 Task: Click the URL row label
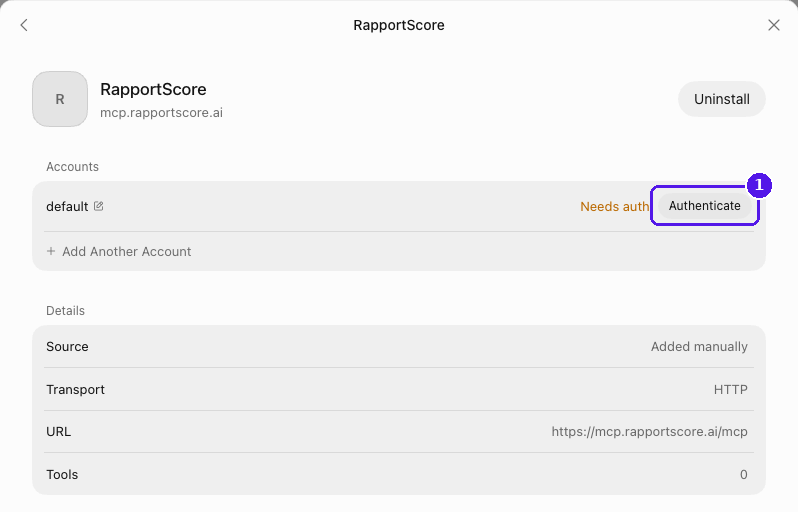[x=59, y=432]
